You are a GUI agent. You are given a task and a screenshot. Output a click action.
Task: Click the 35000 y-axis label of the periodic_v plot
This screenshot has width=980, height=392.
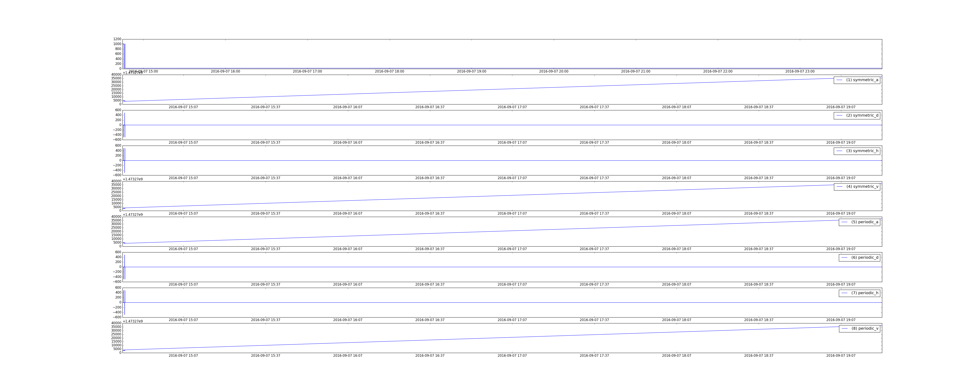(x=116, y=327)
